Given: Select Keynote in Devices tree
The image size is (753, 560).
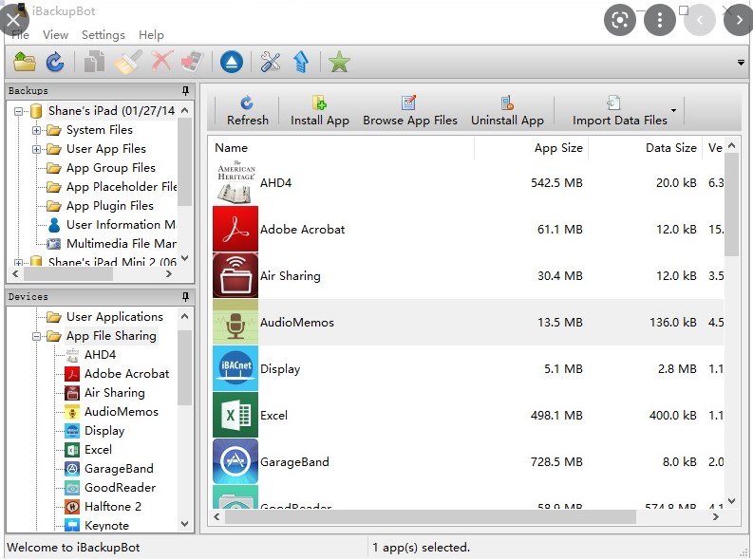Looking at the screenshot, I should coord(106,526).
